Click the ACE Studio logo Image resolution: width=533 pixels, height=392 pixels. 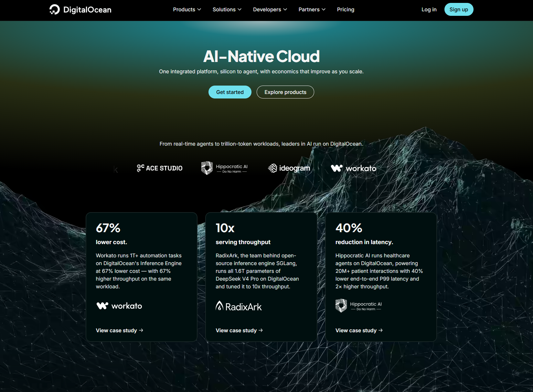[x=160, y=168]
